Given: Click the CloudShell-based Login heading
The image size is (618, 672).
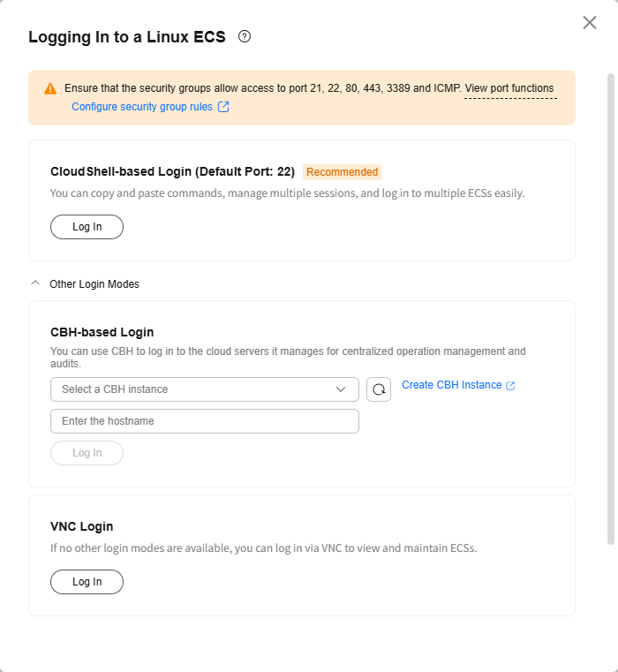Looking at the screenshot, I should click(x=173, y=171).
